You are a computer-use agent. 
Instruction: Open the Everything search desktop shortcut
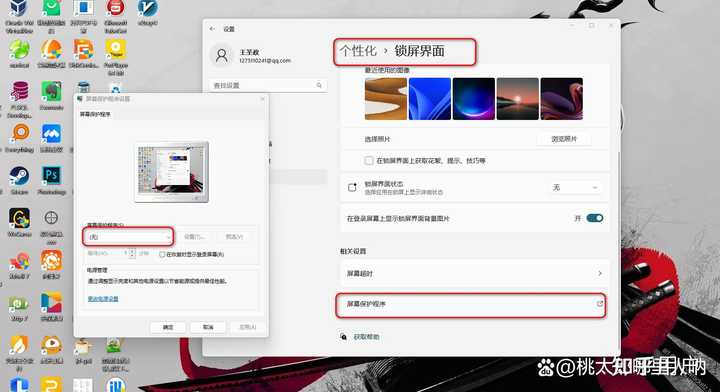(19, 134)
